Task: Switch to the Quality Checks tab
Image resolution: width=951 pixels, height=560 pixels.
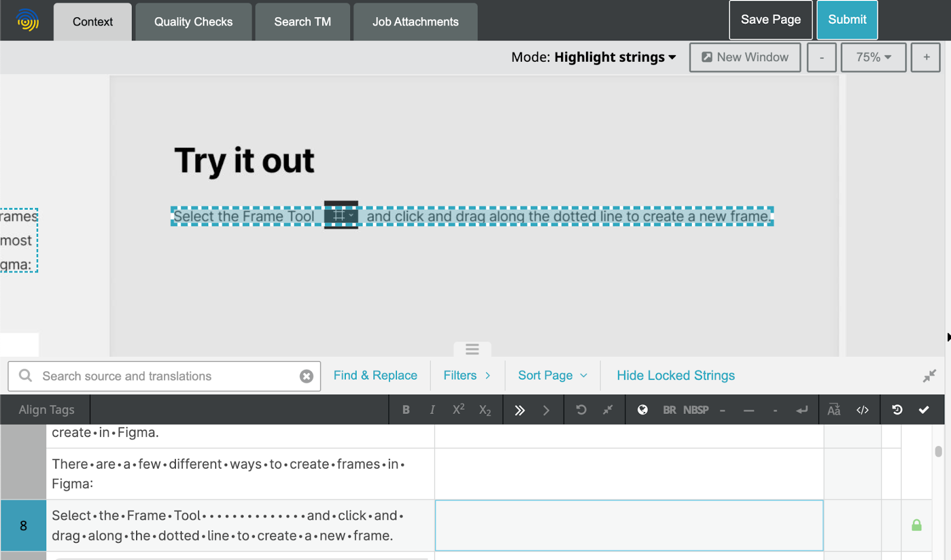Action: [193, 21]
